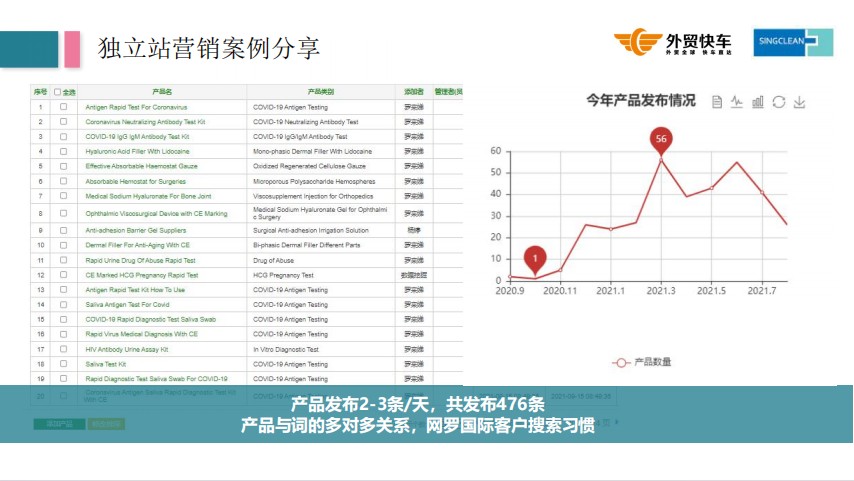Open Antigen Rapid Test Kit How To Use link
854x481 pixels.
click(x=135, y=290)
